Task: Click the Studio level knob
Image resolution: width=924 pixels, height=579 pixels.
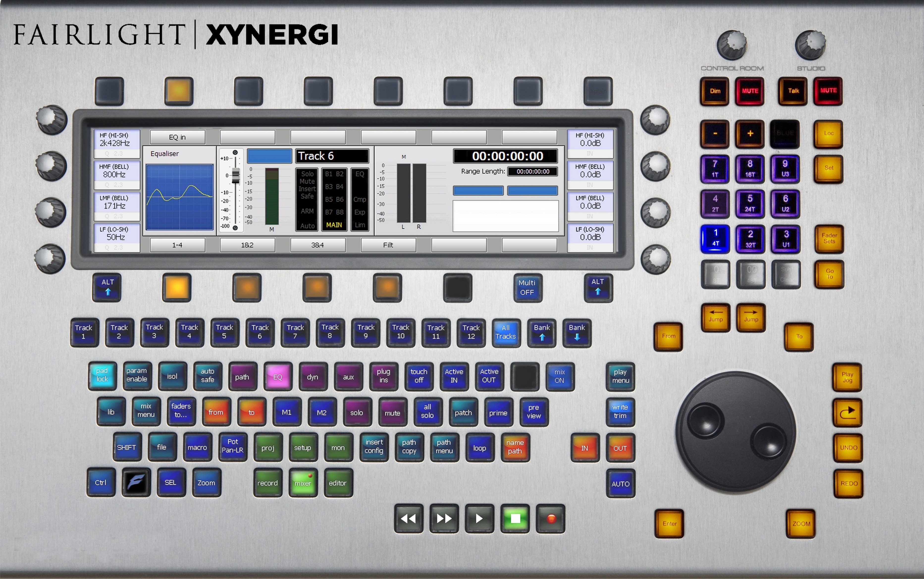Action: [x=810, y=45]
